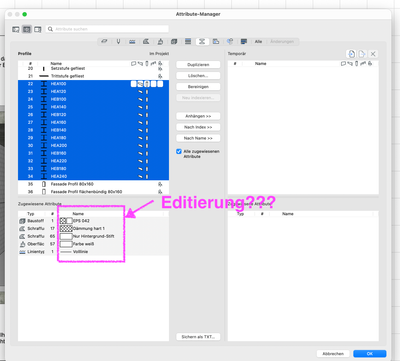400x361 pixels.
Task: Click the Farbe weiß surface swatch
Action: (x=66, y=244)
